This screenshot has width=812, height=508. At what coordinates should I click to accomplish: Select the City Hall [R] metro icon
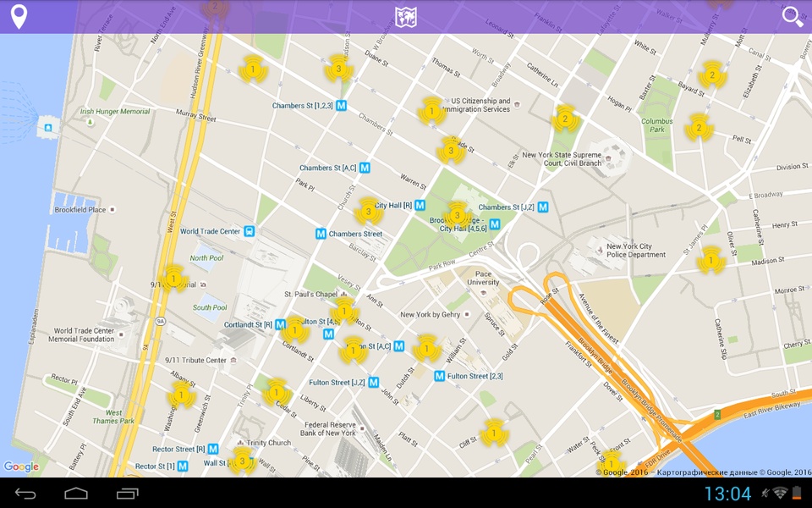pos(420,205)
